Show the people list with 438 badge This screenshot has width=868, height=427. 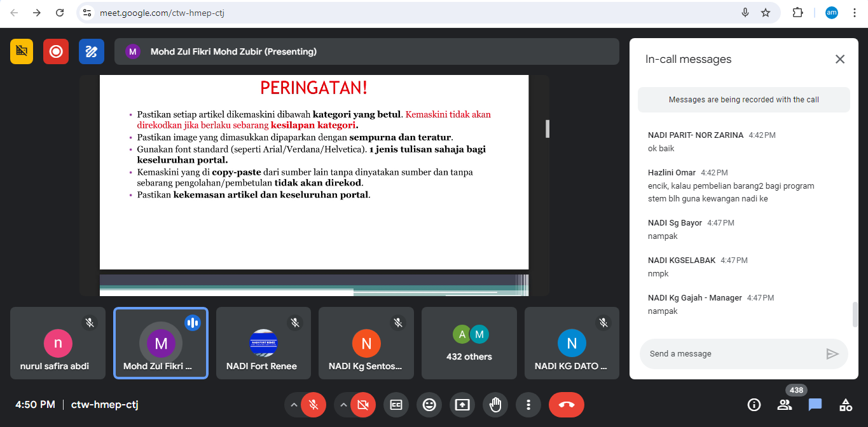[x=785, y=405]
